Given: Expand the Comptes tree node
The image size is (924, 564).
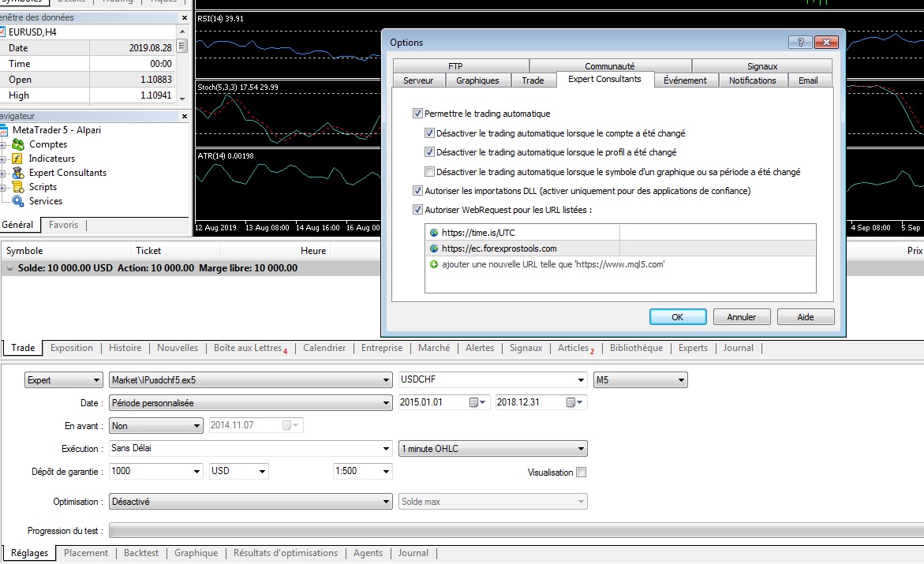Looking at the screenshot, I should pyautogui.click(x=3, y=145).
